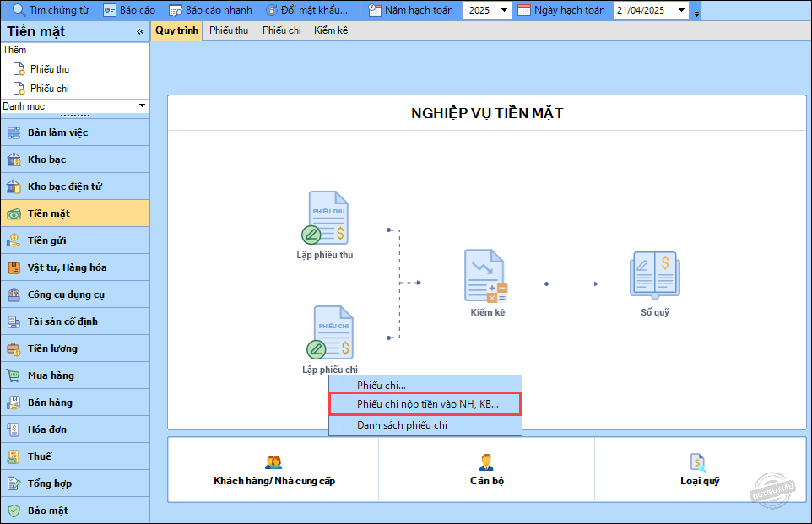The height and width of the screenshot is (524, 812).
Task: Expand the Năm hạch toán year dropdown
Action: click(x=504, y=11)
